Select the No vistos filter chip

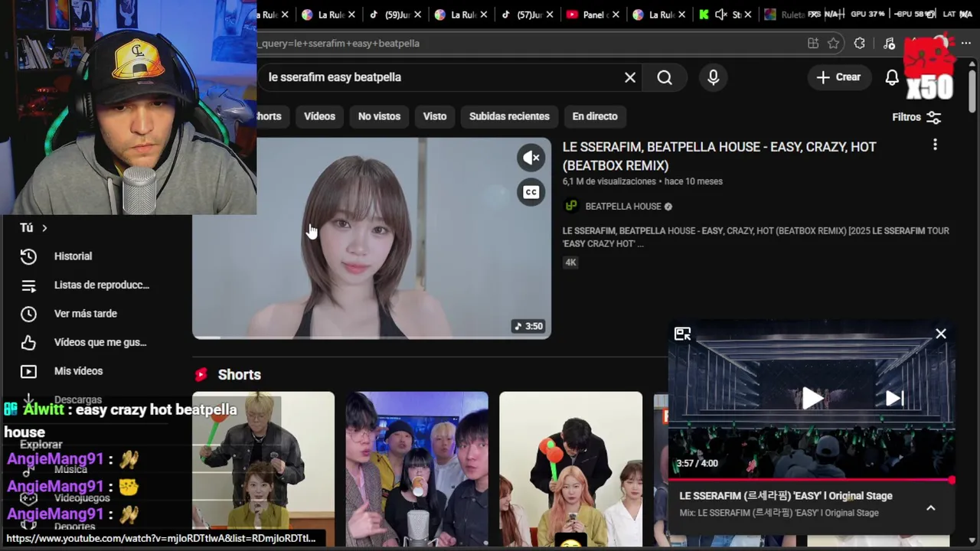tap(379, 116)
